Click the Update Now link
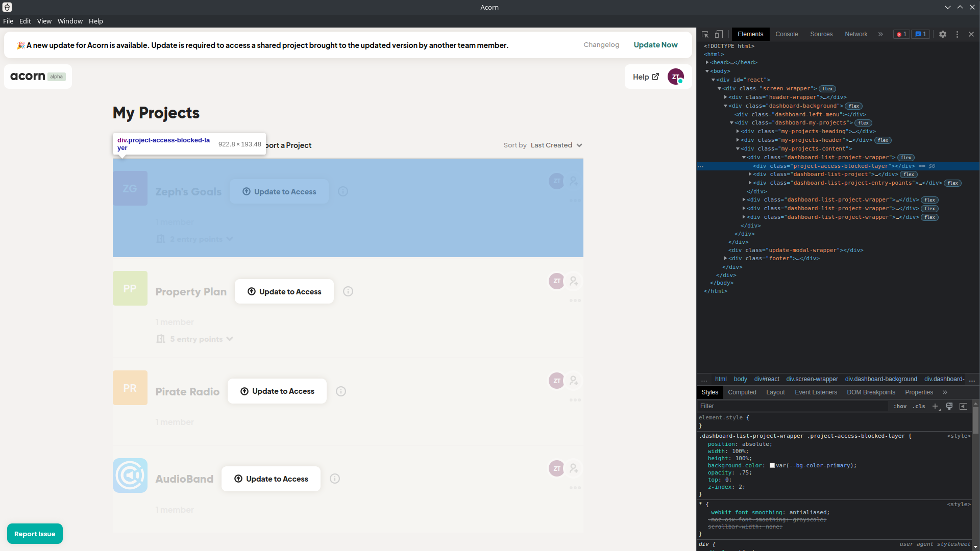This screenshot has width=980, height=551. 656,45
